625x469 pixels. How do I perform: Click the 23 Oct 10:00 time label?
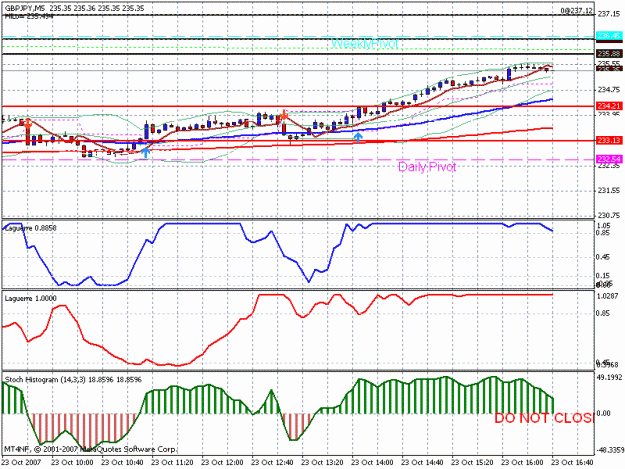pos(72,462)
